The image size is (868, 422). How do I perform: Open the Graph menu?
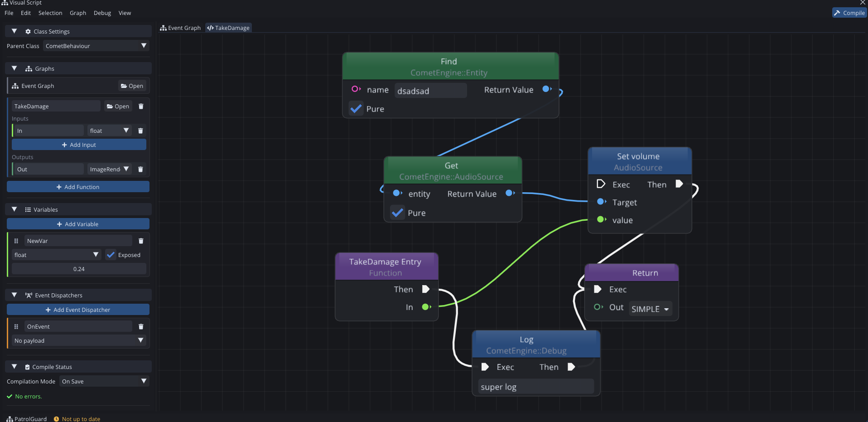coord(78,13)
